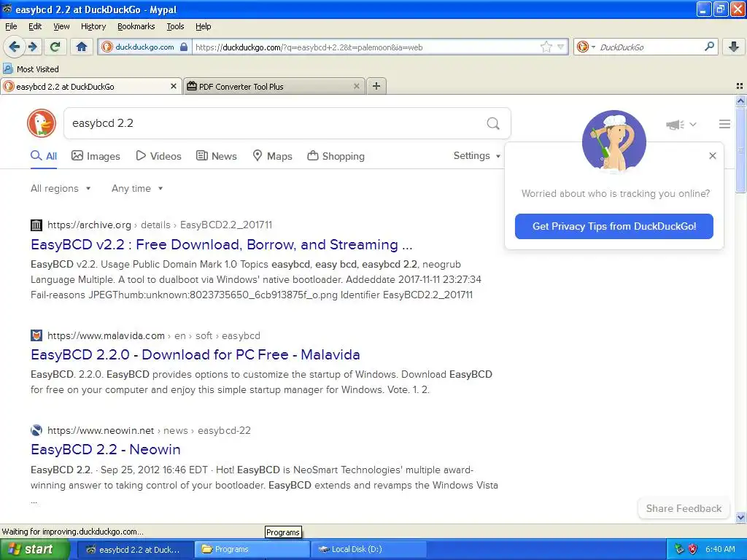Click the Share Feedback button
This screenshot has width=747, height=560.
684,508
